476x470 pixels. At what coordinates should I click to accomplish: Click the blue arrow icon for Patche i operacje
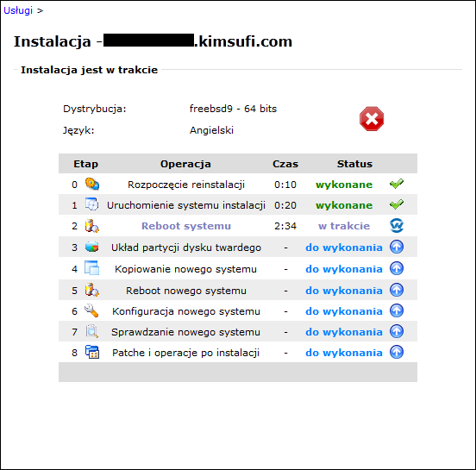tap(397, 352)
